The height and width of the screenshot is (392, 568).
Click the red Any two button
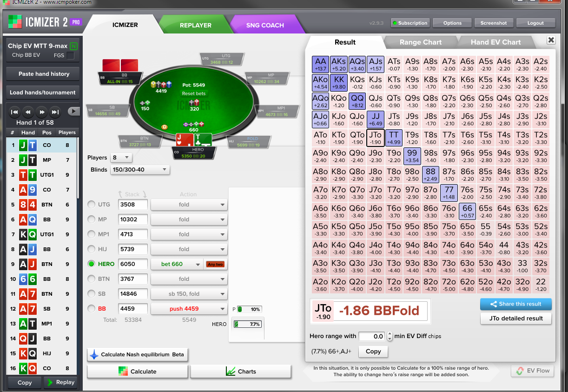pos(215,264)
